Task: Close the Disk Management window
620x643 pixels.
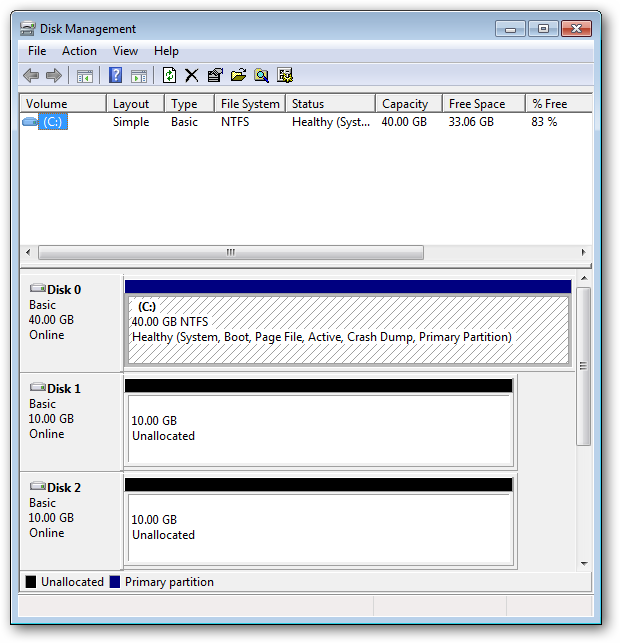Action: point(576,29)
